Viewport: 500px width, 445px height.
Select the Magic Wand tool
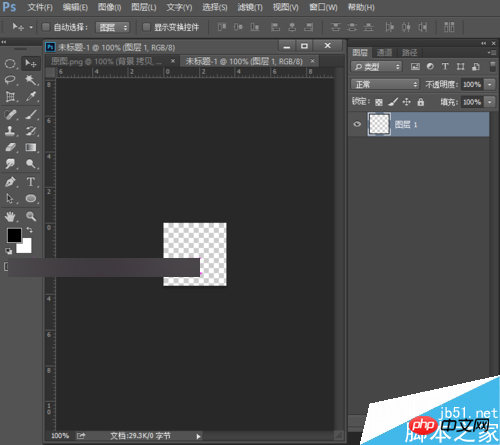click(31, 80)
